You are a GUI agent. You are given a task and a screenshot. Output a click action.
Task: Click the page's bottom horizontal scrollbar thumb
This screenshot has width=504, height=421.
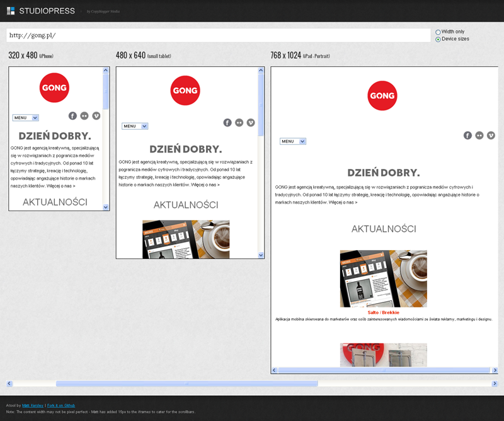(x=186, y=383)
